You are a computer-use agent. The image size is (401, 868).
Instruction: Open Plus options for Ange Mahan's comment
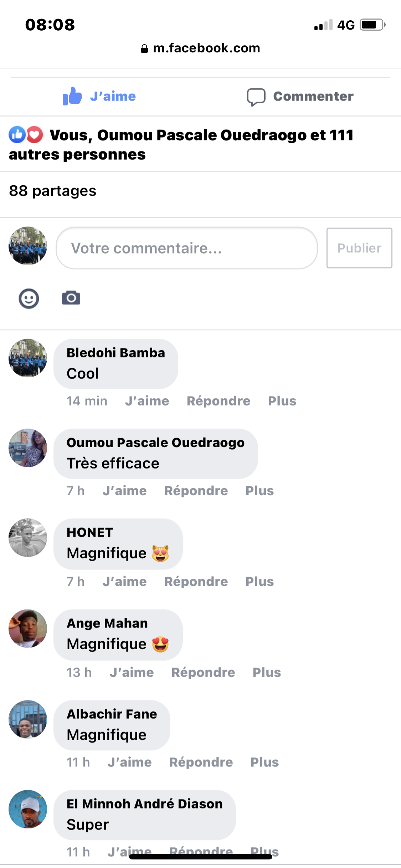click(x=267, y=672)
